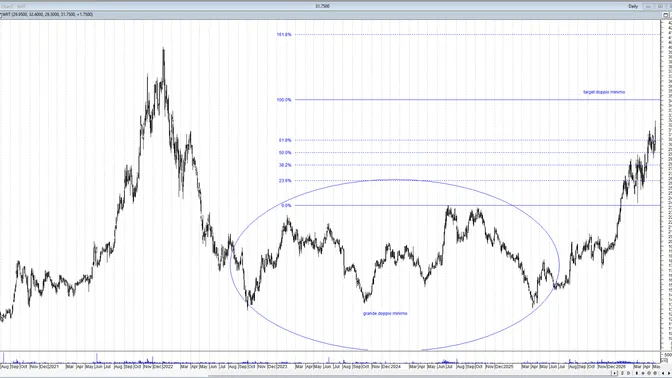The width and height of the screenshot is (672, 378).
Task: Click the boxed arrow button at bottom toolbar start
Action: point(615,373)
